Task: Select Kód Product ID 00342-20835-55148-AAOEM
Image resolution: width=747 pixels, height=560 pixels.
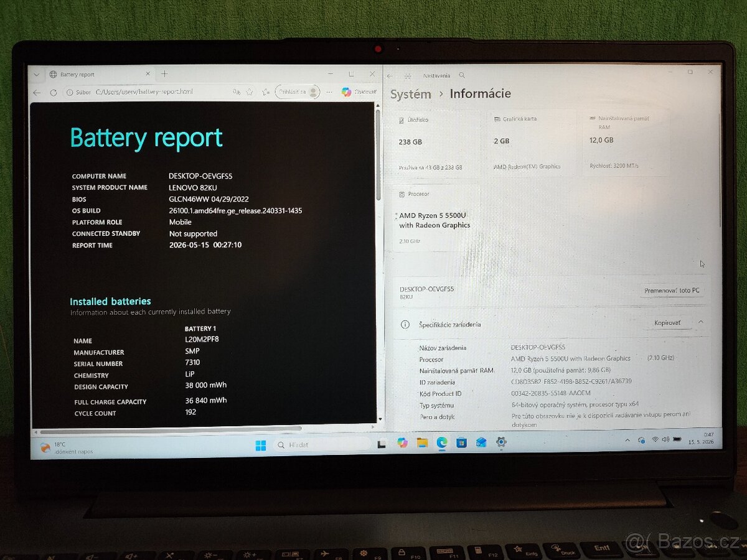Action: coord(550,393)
